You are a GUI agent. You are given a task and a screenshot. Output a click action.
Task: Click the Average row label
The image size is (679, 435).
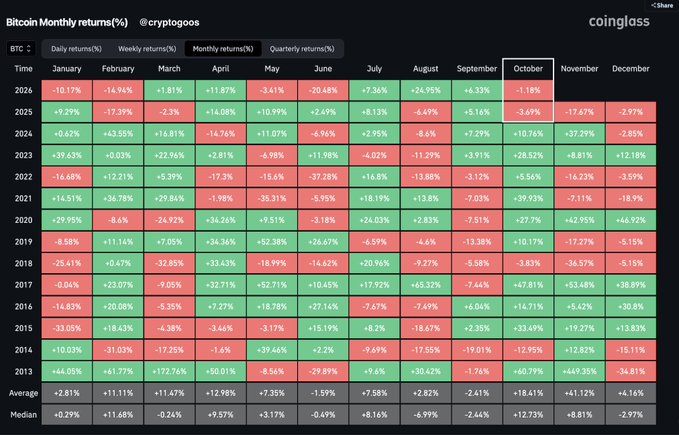pos(23,393)
